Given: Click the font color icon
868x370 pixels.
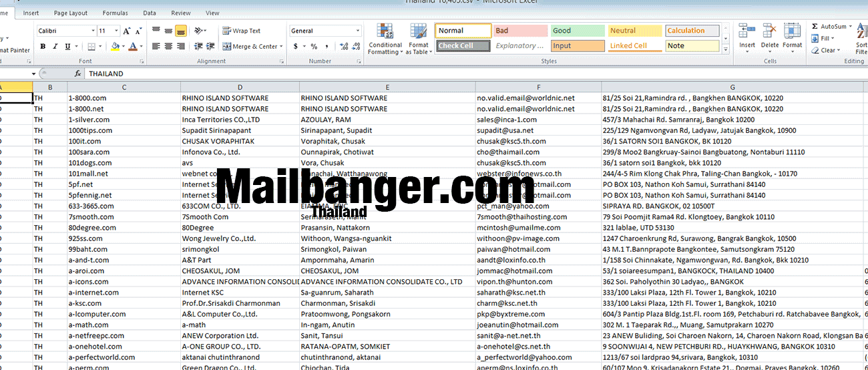Looking at the screenshot, I should pyautogui.click(x=133, y=47).
